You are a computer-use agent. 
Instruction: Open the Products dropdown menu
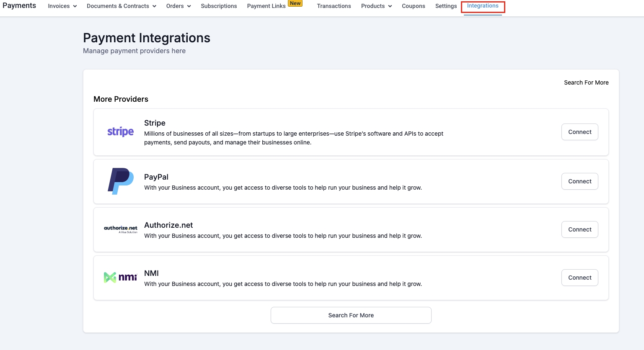(x=376, y=6)
